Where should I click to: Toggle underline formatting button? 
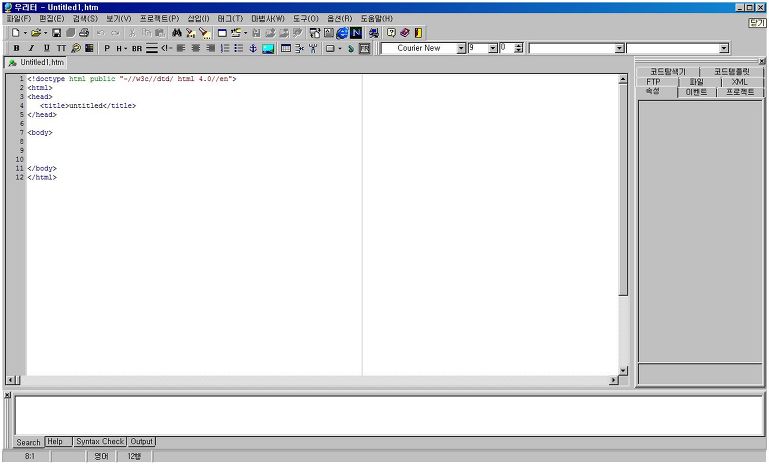click(x=46, y=48)
